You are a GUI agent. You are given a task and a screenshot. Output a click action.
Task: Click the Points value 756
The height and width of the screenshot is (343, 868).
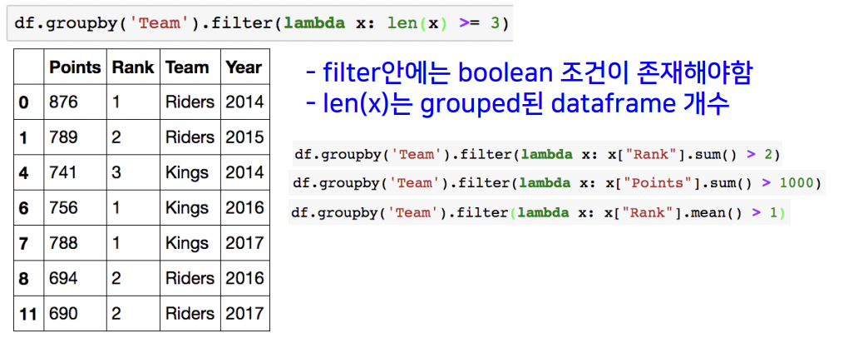click(x=64, y=208)
